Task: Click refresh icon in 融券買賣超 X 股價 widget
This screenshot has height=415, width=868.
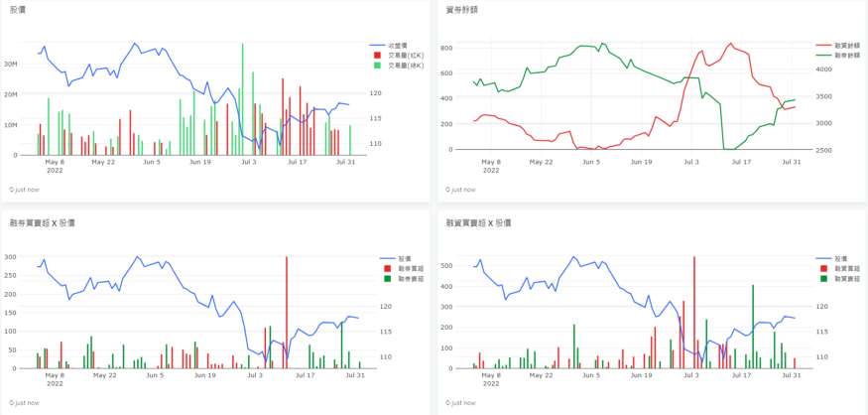Action: [12, 403]
